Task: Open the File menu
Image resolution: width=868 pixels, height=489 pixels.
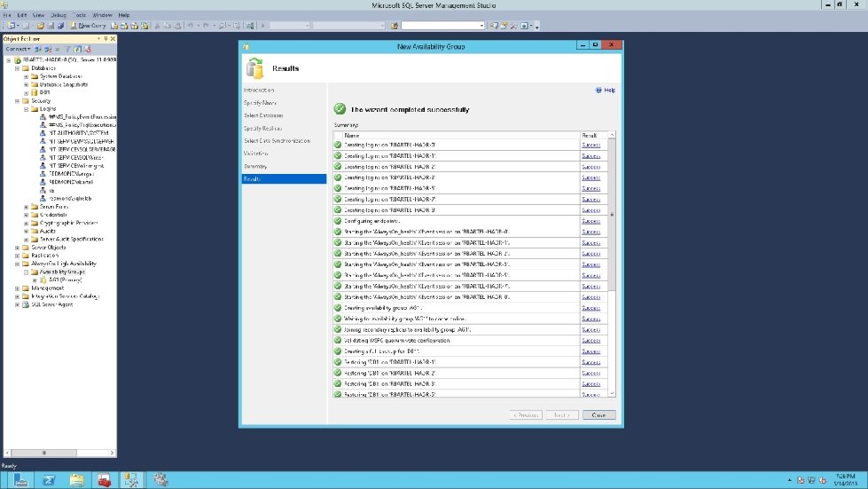Action: coord(7,15)
